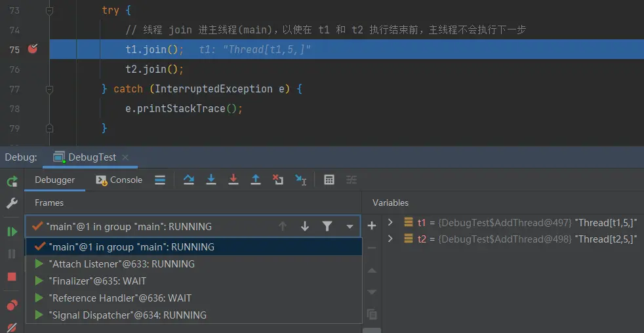This screenshot has width=644, height=333.
Task: Click e.printStackTrace(); code line
Action: (x=184, y=109)
